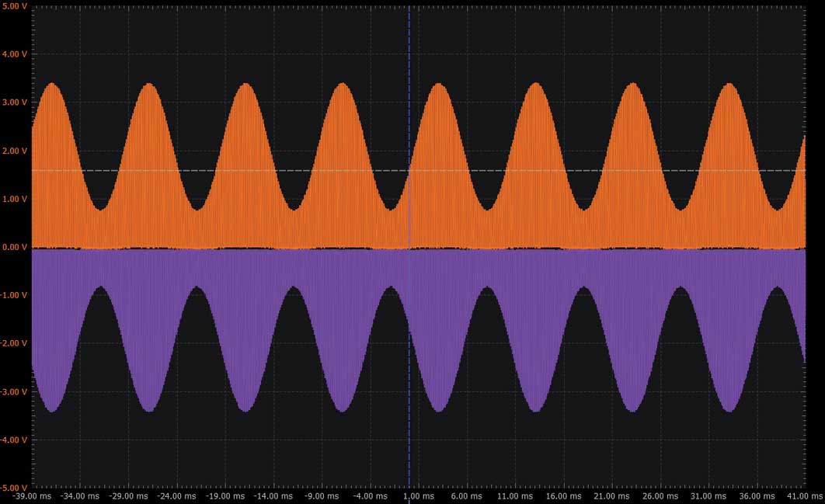Click the -39.00 ms time axis label

32,496
